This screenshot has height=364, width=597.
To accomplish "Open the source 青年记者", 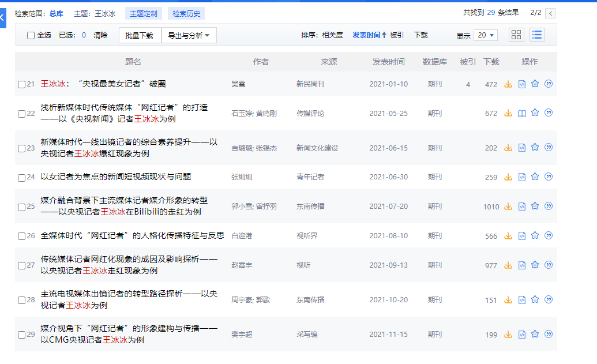I will [310, 177].
